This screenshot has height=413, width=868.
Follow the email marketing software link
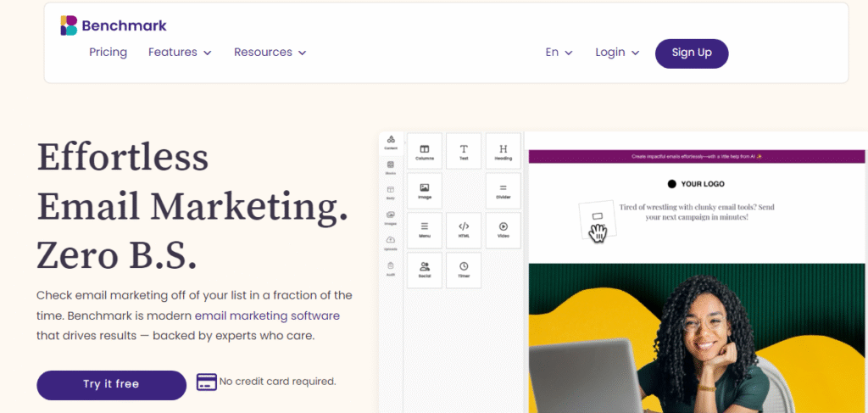[x=267, y=315]
